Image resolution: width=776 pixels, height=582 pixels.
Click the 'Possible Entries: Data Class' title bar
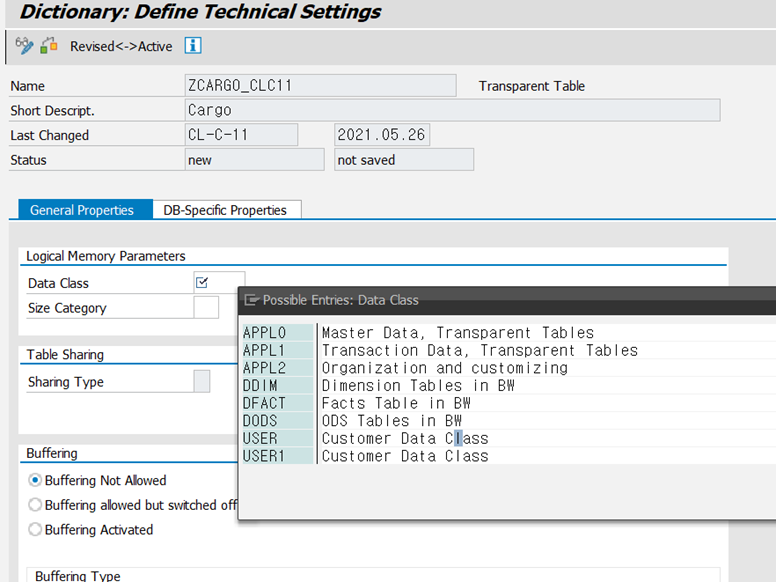click(507, 300)
